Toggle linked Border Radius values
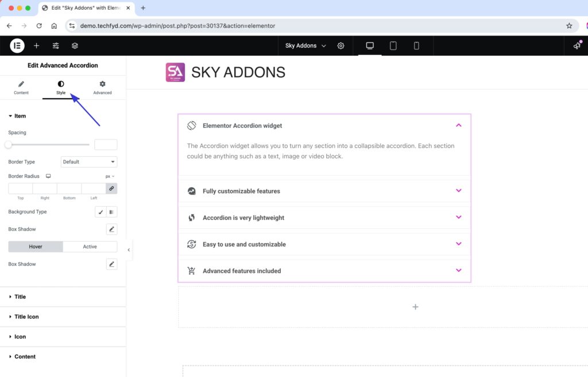The image size is (588, 377). 111,188
